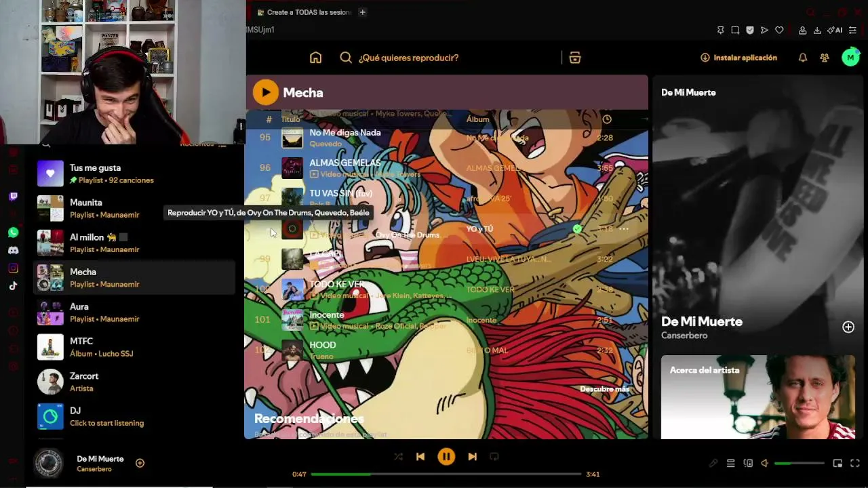
Task: Select the Mecha playlist in library
Action: coord(134,278)
